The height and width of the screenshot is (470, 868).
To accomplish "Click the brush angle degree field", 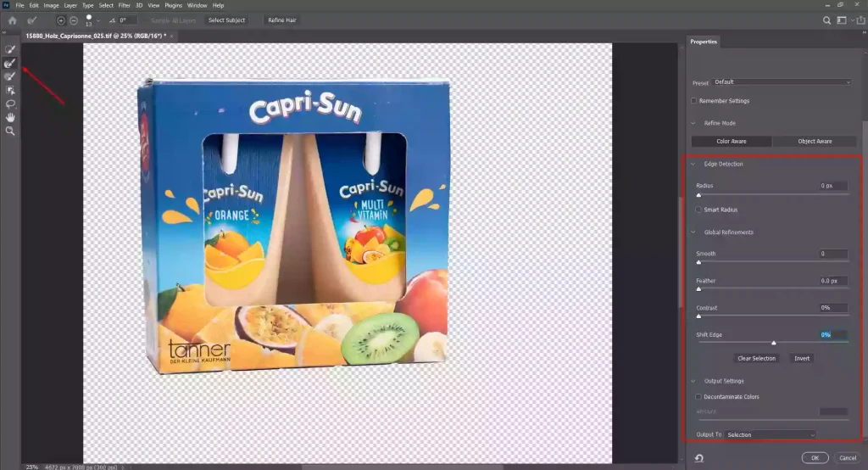I will [x=128, y=20].
